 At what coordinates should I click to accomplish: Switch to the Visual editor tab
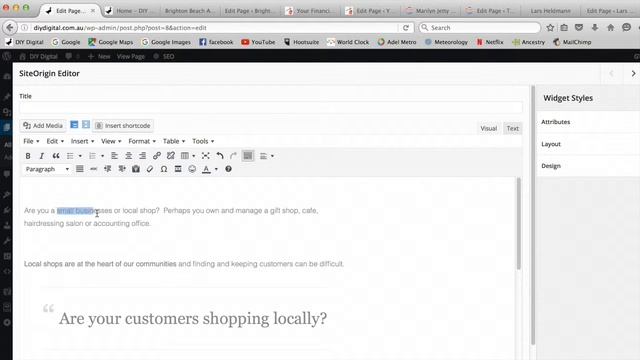coord(489,128)
